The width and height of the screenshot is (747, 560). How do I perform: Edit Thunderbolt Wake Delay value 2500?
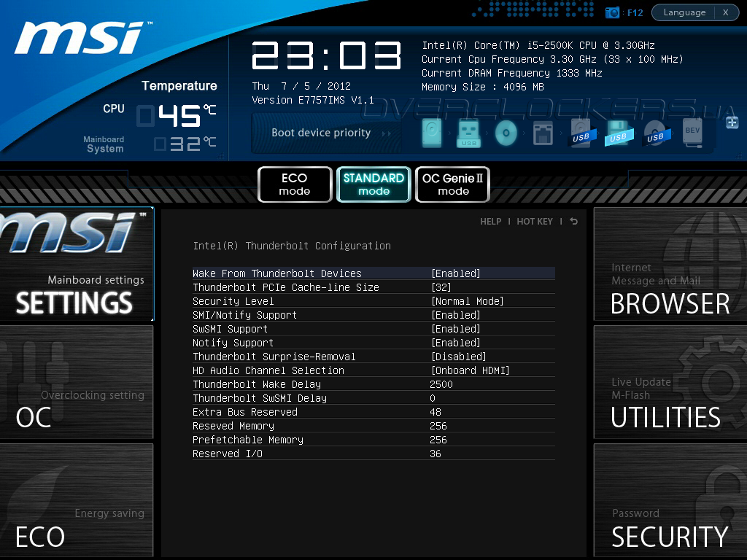pyautogui.click(x=441, y=384)
